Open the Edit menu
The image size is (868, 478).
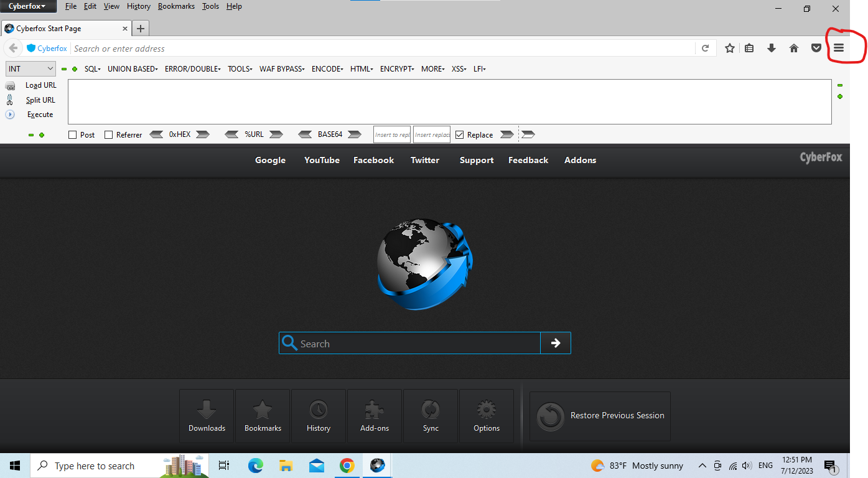pos(90,6)
